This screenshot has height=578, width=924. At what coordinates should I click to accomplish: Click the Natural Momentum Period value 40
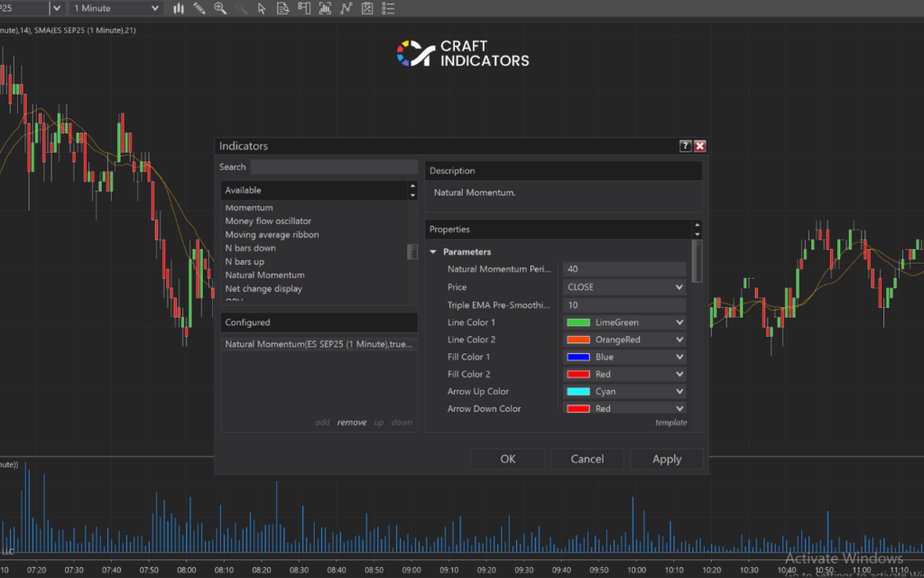point(624,269)
